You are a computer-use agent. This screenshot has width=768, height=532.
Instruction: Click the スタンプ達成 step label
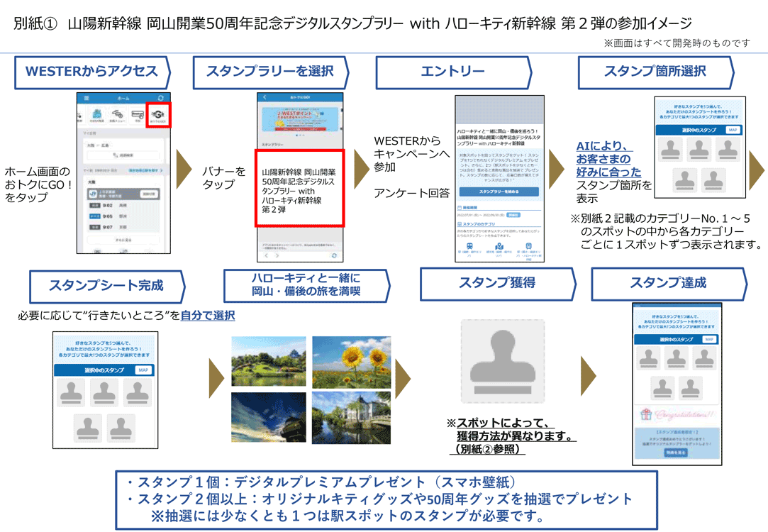click(669, 284)
